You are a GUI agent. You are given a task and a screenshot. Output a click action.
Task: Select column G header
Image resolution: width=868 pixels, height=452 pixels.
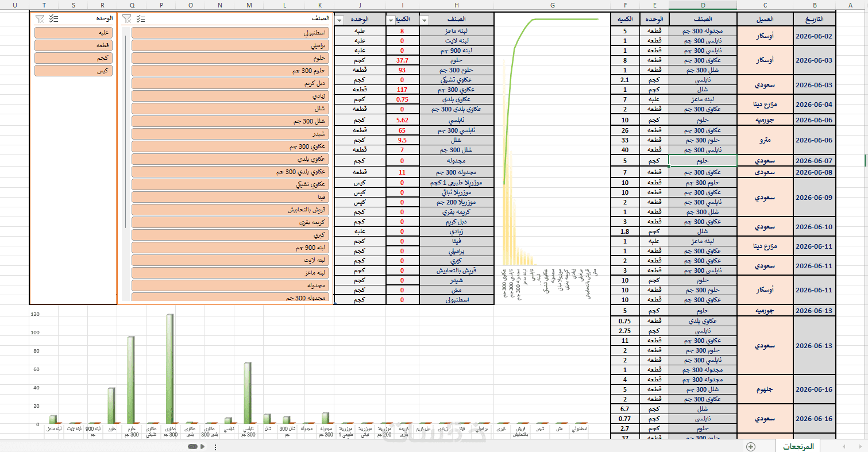(x=552, y=5)
